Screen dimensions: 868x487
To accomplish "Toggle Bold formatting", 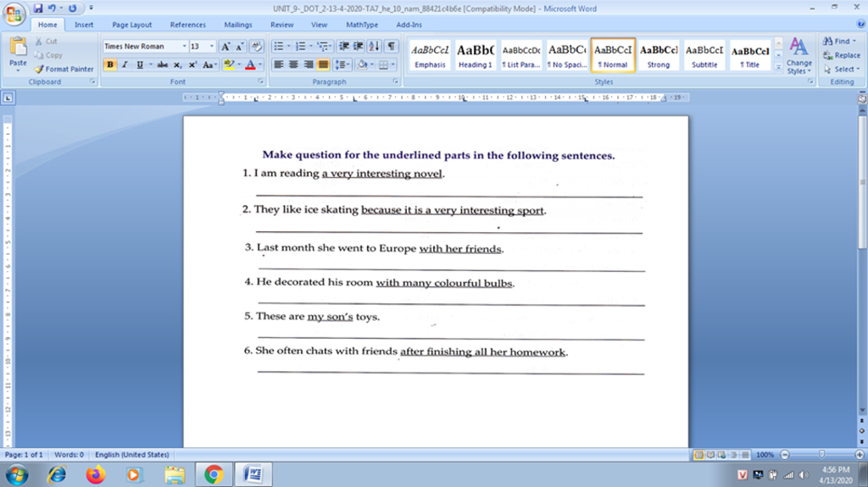I will [x=109, y=64].
